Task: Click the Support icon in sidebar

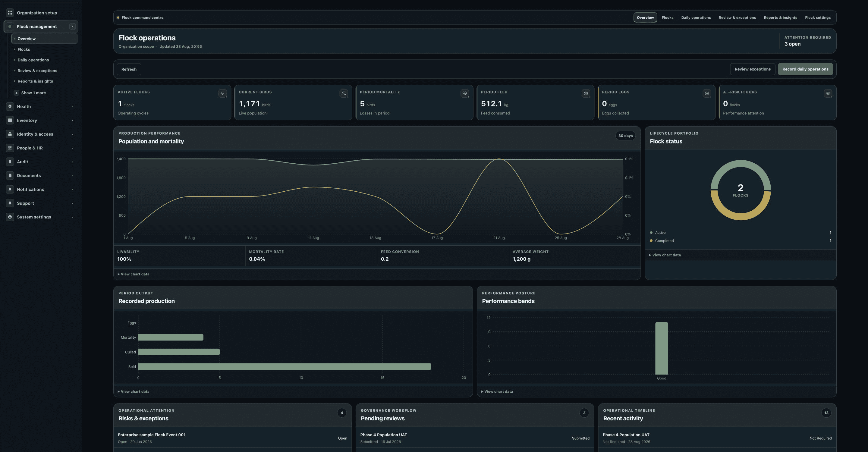Action: pos(10,203)
